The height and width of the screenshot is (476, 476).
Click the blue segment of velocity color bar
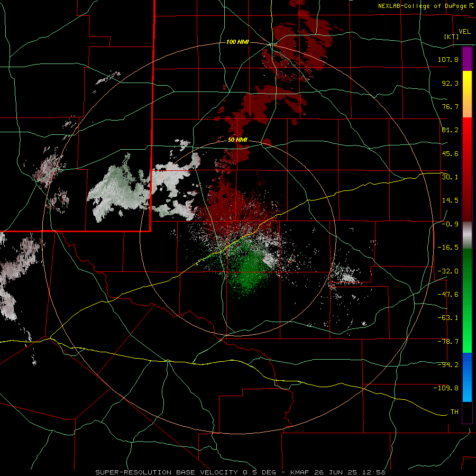point(467,377)
